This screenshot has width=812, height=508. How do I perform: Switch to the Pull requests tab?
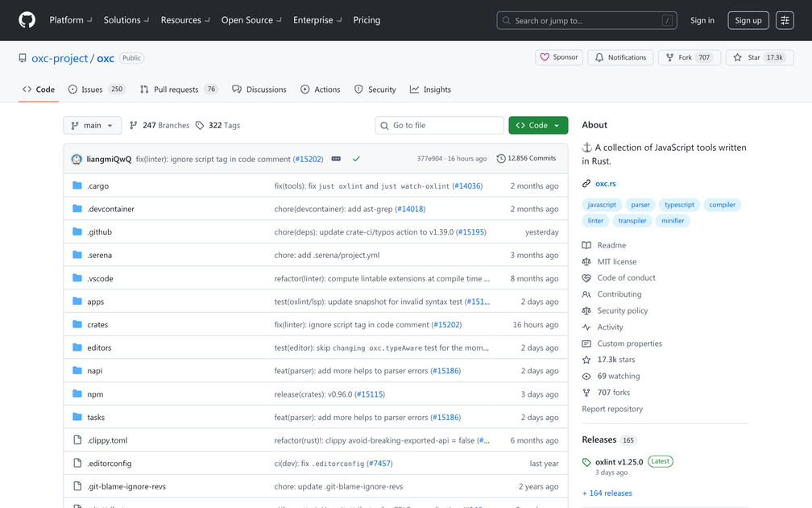coord(178,90)
